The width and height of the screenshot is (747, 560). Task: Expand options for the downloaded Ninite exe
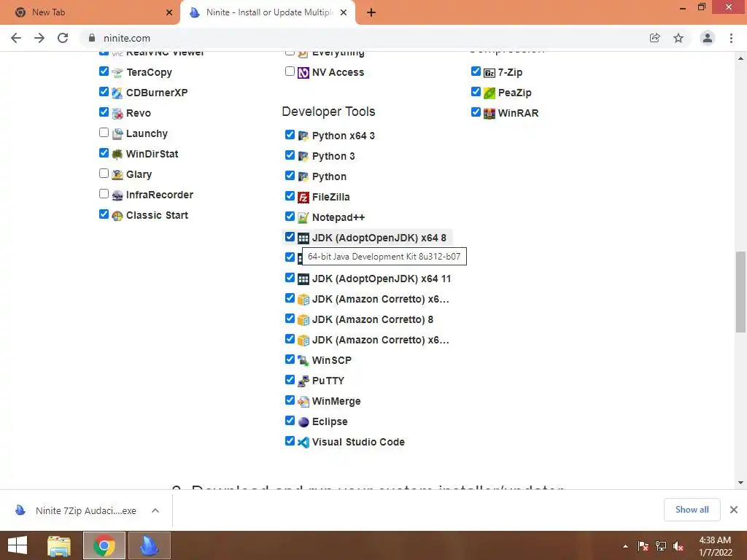point(155,510)
